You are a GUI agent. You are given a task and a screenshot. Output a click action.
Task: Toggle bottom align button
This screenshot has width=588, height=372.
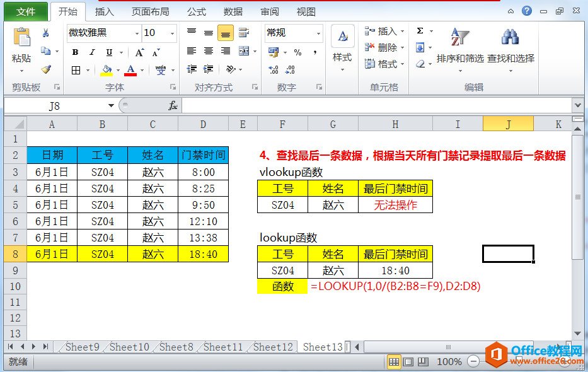tap(226, 33)
